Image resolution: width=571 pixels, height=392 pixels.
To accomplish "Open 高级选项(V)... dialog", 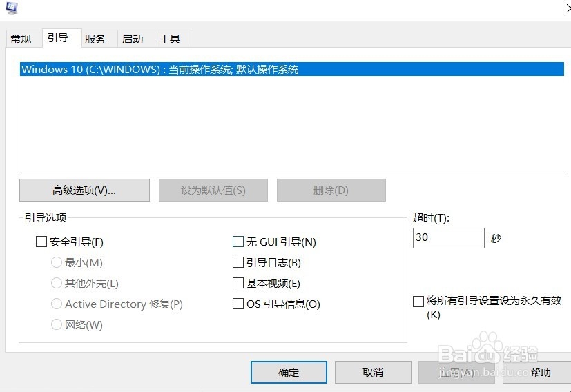I will click(x=84, y=190).
